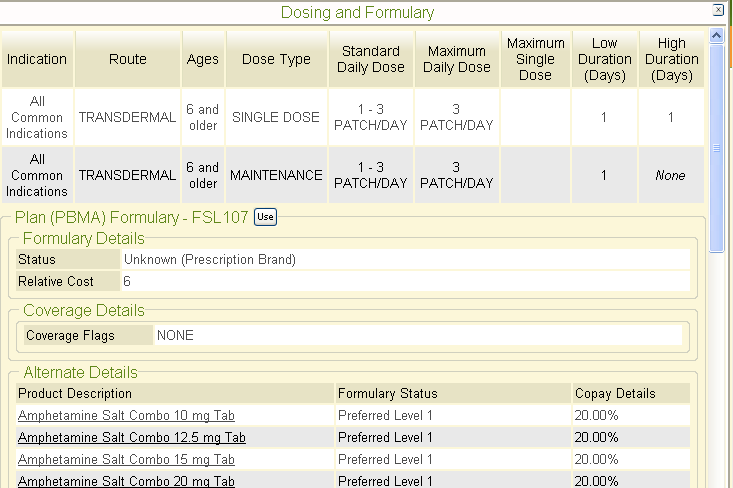Select the Route column header

coord(128,59)
